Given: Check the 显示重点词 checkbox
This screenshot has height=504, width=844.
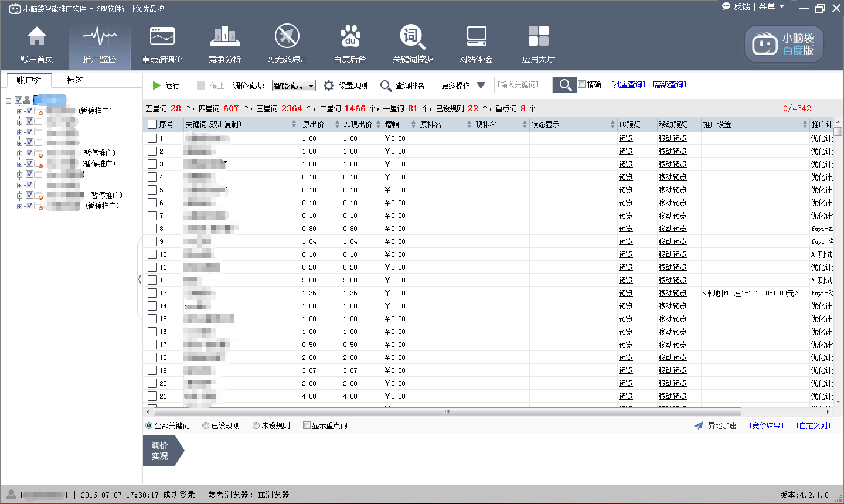Looking at the screenshot, I should click(307, 425).
